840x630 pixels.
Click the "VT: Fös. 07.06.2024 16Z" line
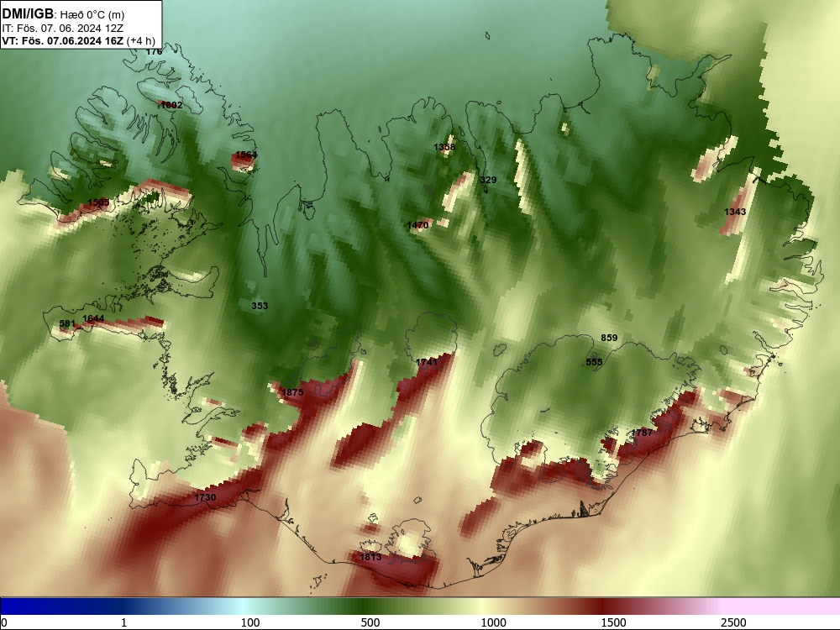pos(63,40)
